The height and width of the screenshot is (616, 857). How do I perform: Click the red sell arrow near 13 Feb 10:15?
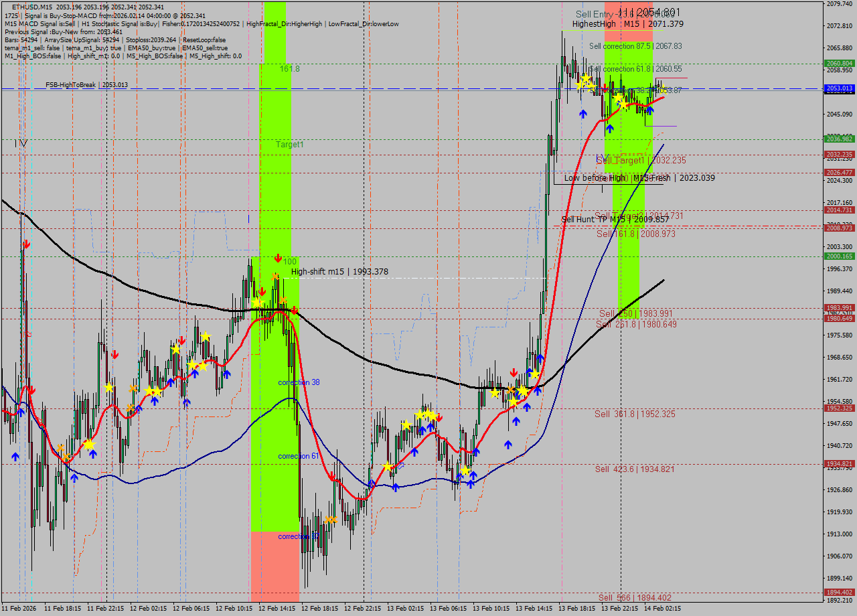pyautogui.click(x=514, y=373)
